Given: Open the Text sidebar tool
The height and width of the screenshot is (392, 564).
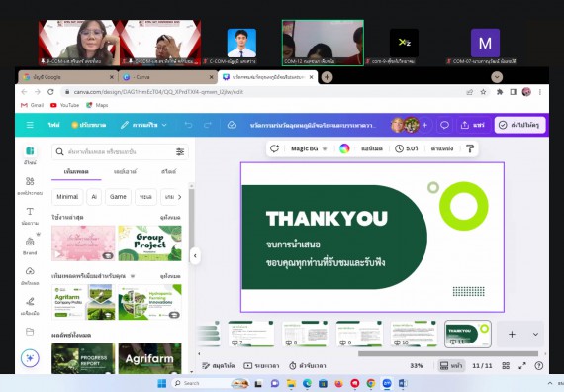Looking at the screenshot, I should click(x=30, y=216).
